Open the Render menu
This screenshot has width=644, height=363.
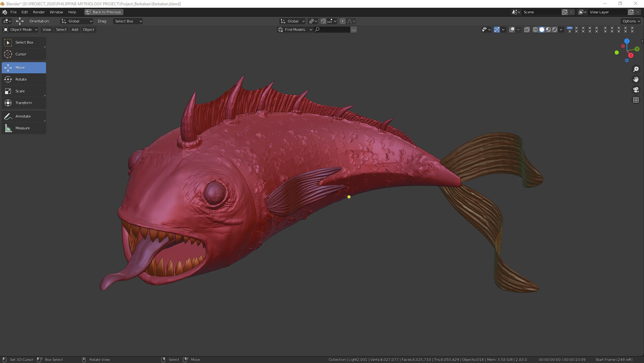click(x=39, y=12)
